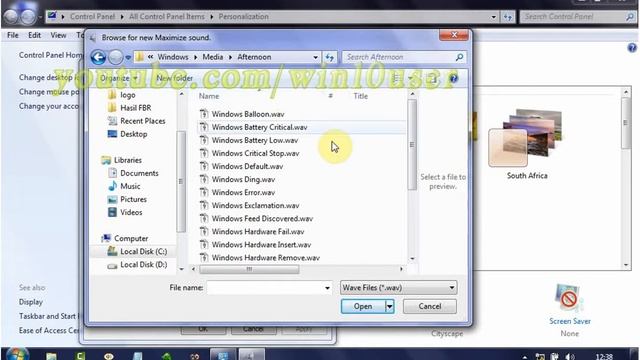Click the Forward arrow in the Browse dialog

pos(116,57)
